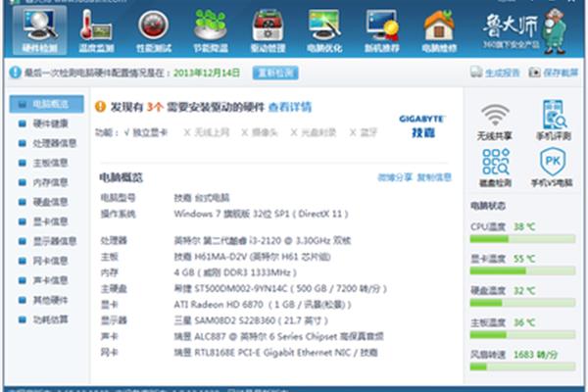Click the 电脑概览 section heading in main panel
588x392 pixels.
point(122,177)
